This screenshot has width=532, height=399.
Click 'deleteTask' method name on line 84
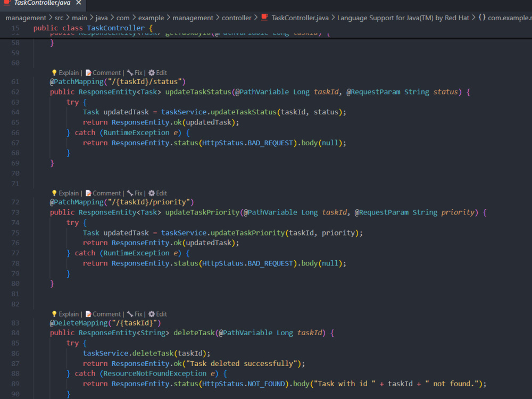pos(194,333)
